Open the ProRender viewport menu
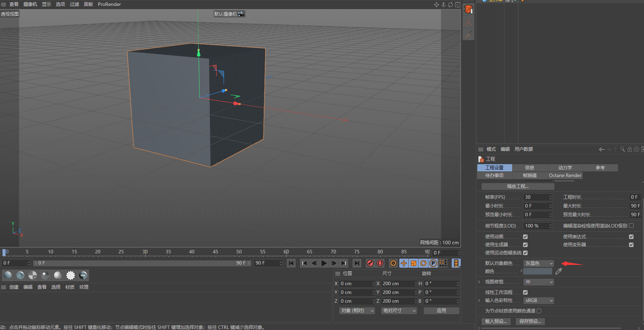The image size is (644, 330). tap(109, 4)
